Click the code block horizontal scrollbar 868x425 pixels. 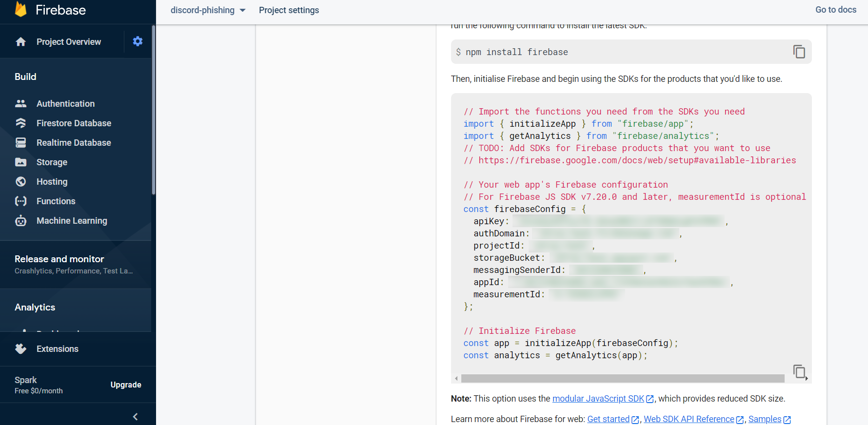pos(623,379)
